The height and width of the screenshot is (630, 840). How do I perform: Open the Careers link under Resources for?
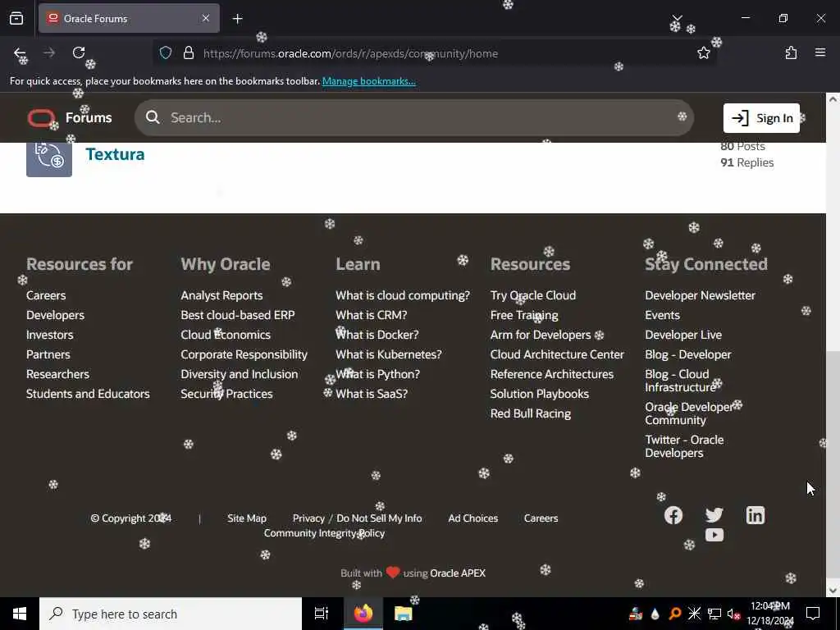coord(46,295)
